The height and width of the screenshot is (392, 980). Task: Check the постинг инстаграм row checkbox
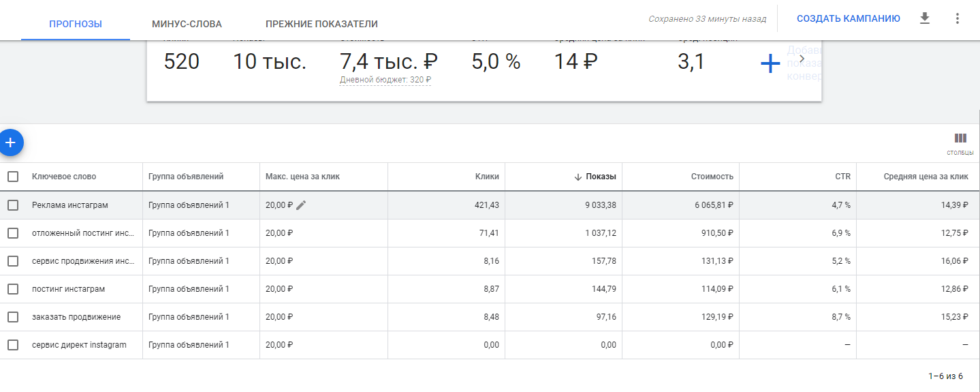(13, 289)
